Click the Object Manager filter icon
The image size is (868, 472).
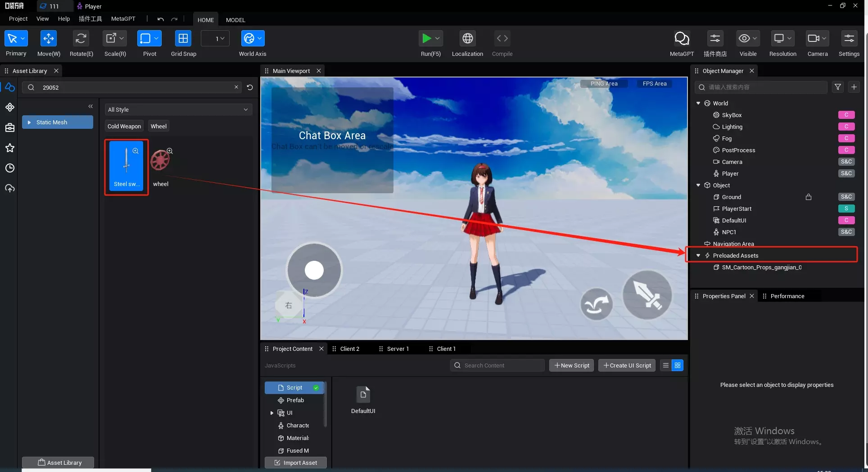coord(837,87)
